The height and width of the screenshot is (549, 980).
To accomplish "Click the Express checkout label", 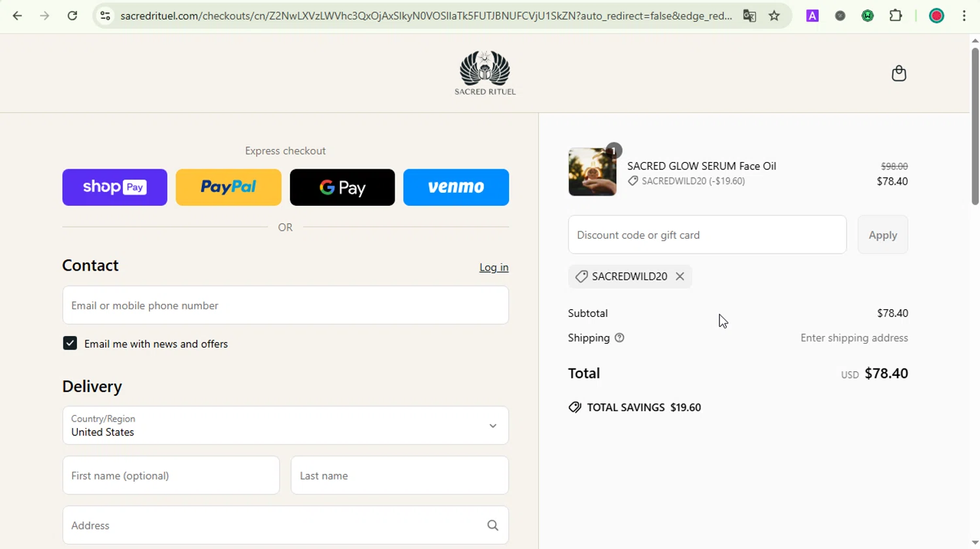I will point(286,151).
